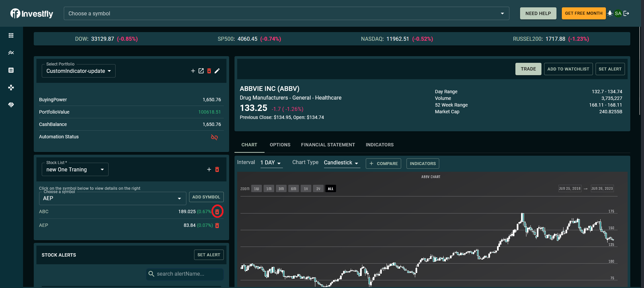Image resolution: width=644 pixels, height=288 pixels.
Task: Click the DOW 33129.87 index value
Action: [103, 39]
